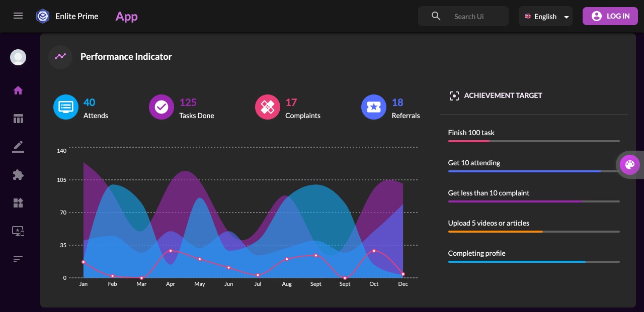The height and width of the screenshot is (312, 644).
Task: Click the 125 Tasks Done value
Action: point(188,102)
